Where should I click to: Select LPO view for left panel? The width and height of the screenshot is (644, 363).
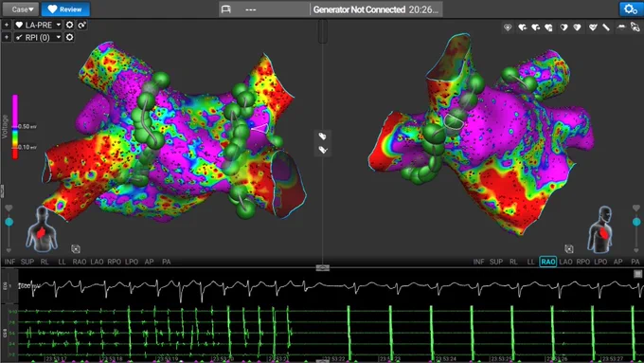[132, 262]
